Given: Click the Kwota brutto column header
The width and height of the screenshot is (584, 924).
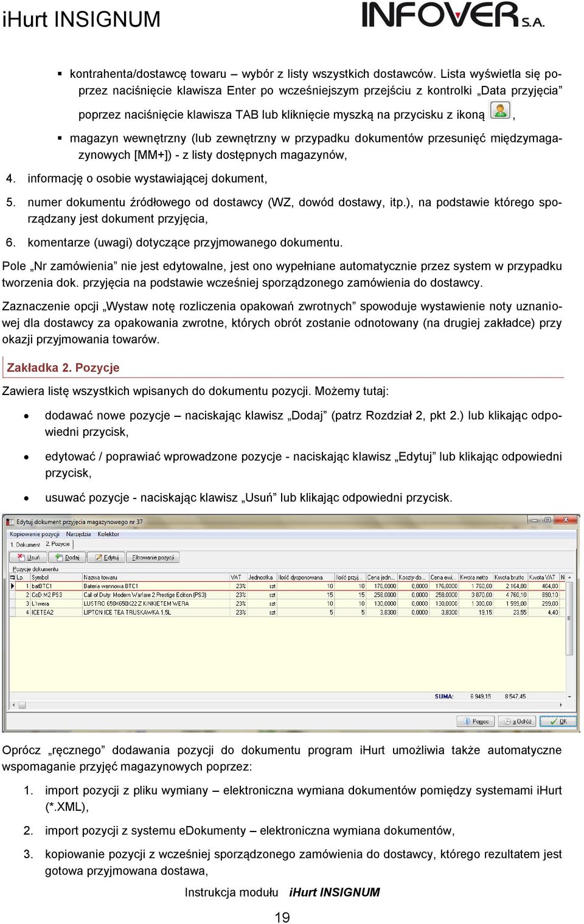Looking at the screenshot, I should point(510,577).
